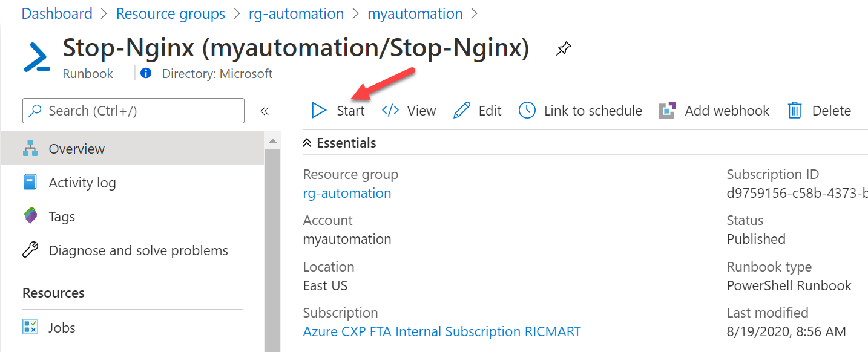This screenshot has height=352, width=868.
Task: Go to myautomation breadcrumb
Action: tap(415, 13)
